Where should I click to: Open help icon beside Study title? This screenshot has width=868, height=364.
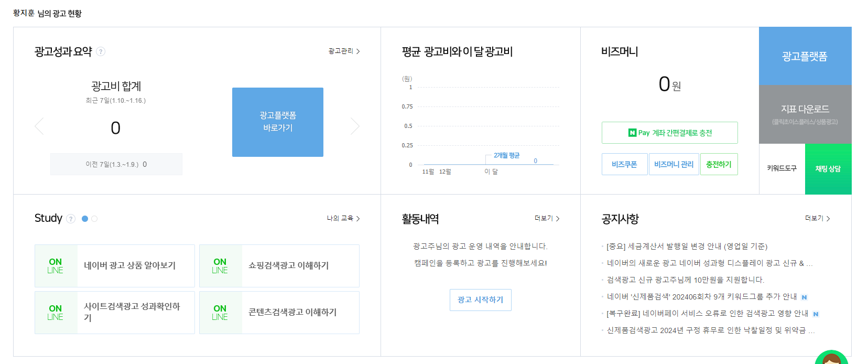pyautogui.click(x=71, y=219)
